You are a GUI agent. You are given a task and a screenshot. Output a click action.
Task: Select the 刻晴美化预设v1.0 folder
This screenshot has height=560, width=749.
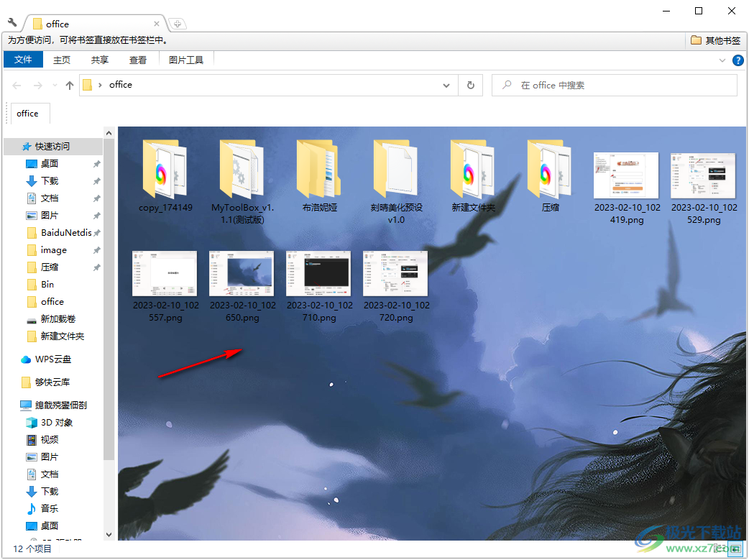pos(397,182)
